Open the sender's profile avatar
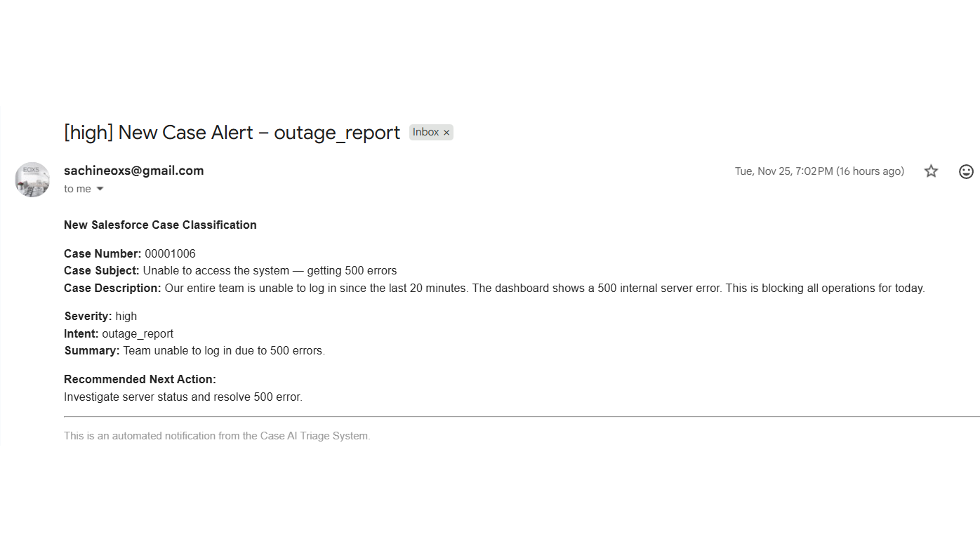This screenshot has height=551, width=980. tap(32, 180)
